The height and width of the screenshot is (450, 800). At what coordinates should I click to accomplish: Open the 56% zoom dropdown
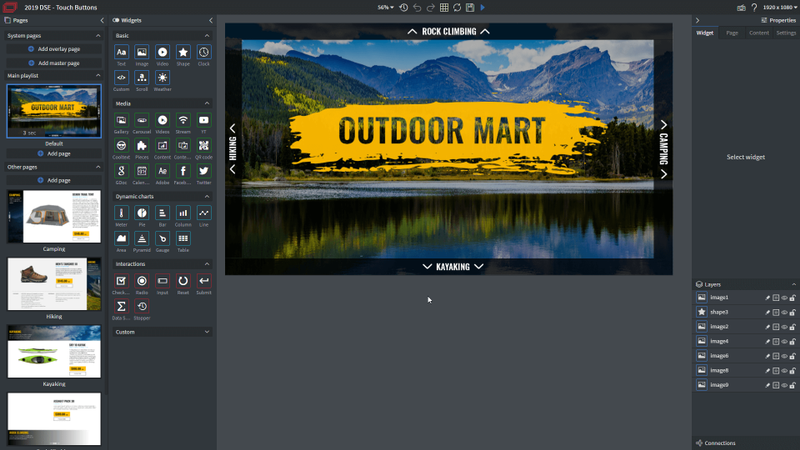[386, 7]
